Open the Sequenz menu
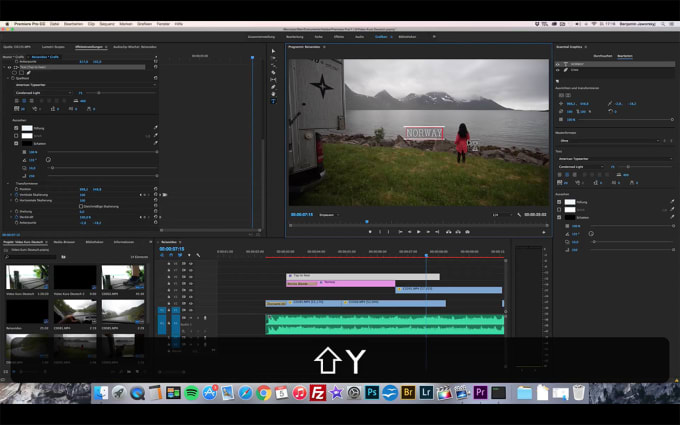The width and height of the screenshot is (680, 425). 107,24
